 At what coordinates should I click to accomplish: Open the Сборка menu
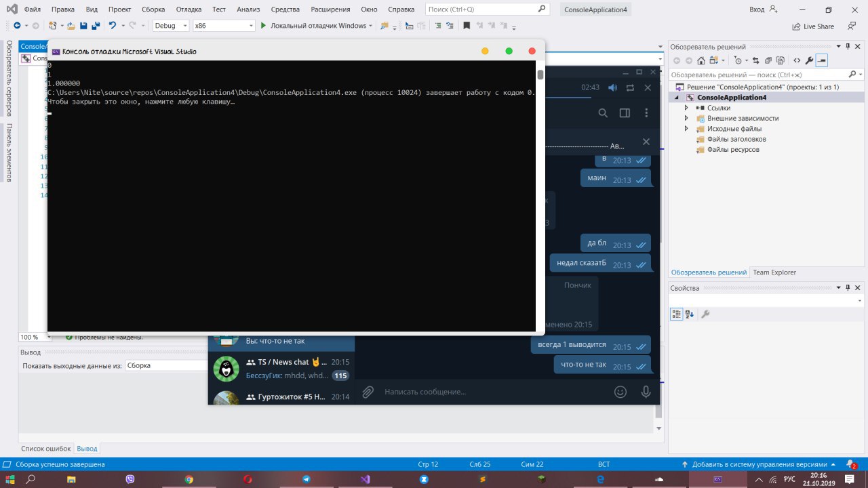pos(153,9)
